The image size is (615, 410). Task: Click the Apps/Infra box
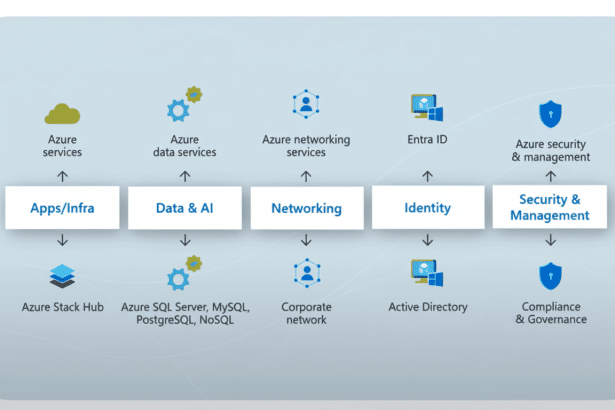click(63, 208)
